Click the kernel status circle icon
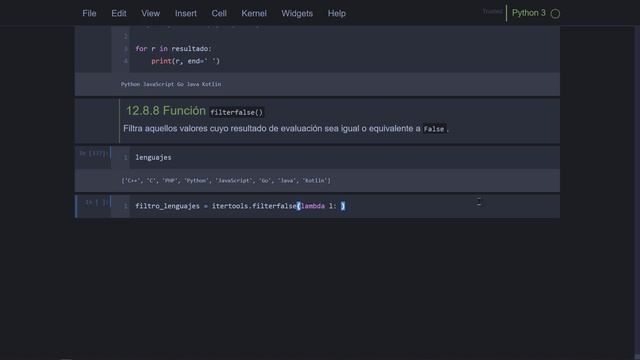 555,14
